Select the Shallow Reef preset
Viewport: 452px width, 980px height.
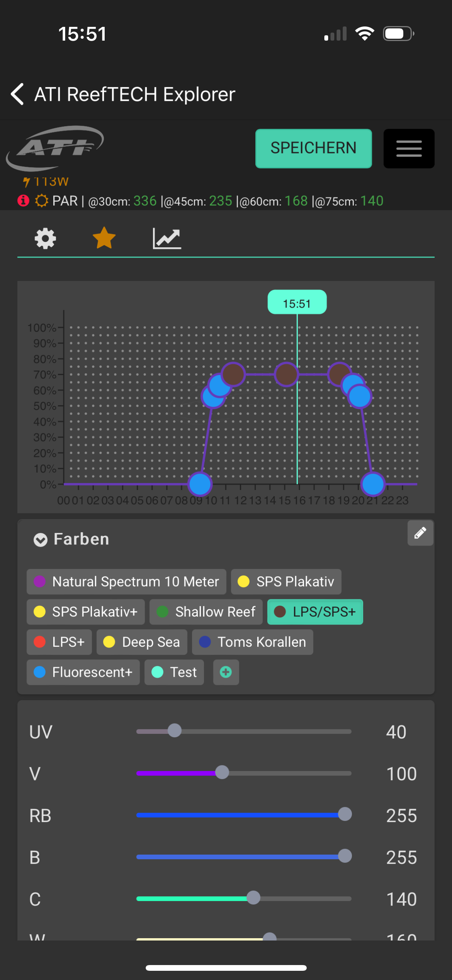tap(206, 612)
